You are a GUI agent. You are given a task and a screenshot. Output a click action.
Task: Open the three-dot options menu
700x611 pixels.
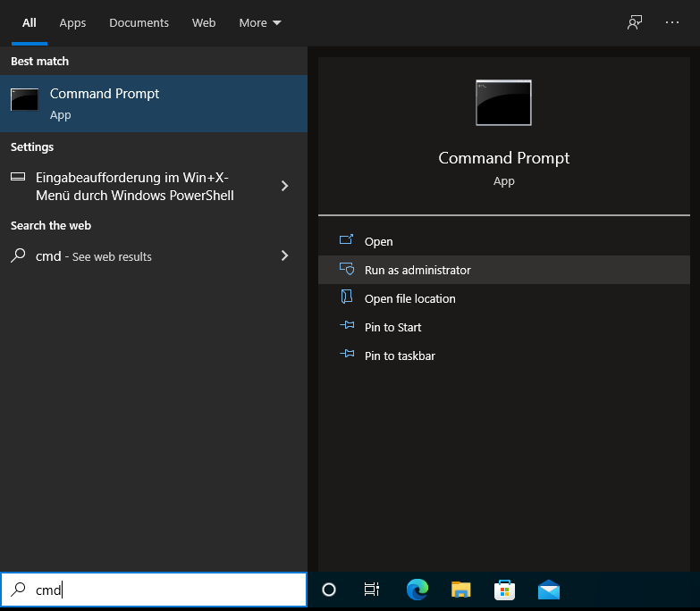[x=672, y=22]
